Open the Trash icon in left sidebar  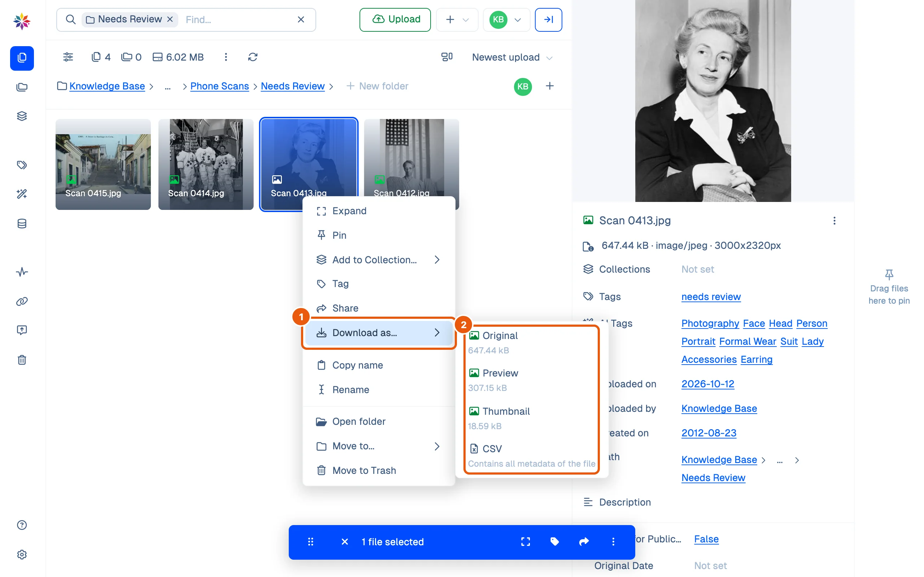[x=22, y=360]
